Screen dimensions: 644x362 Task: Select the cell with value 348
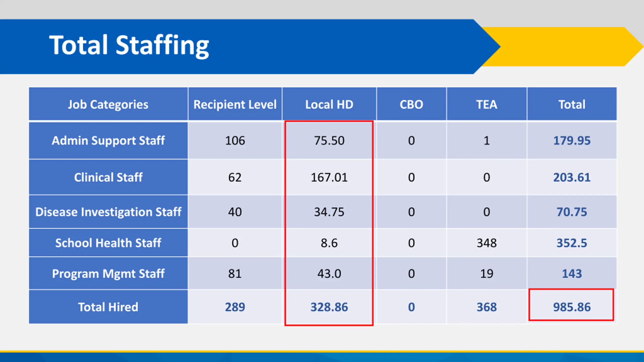tap(487, 243)
